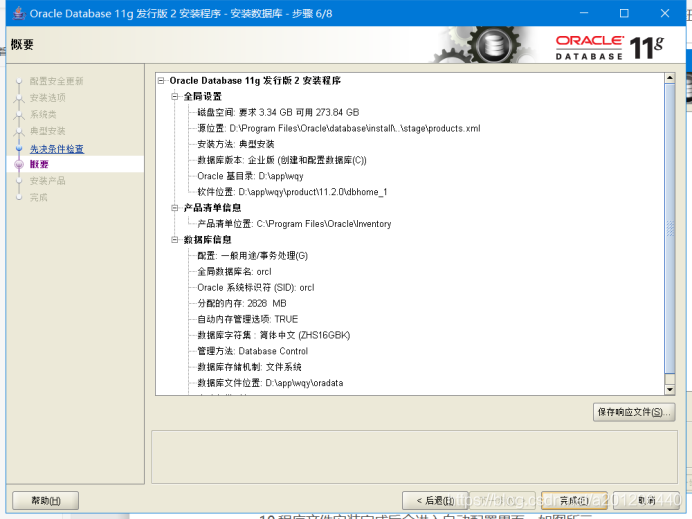Select the 管理方法: Database Control row
Screen dimensions: 692x519
coord(252,351)
